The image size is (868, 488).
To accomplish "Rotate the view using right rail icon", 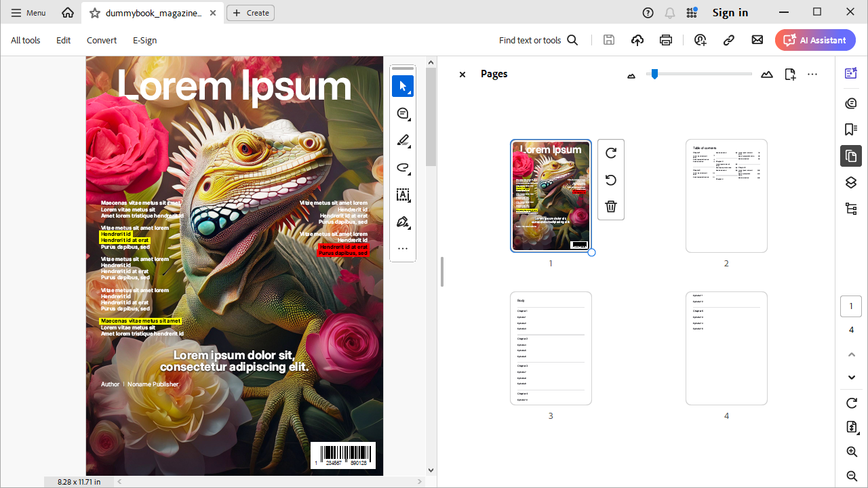I will (852, 403).
